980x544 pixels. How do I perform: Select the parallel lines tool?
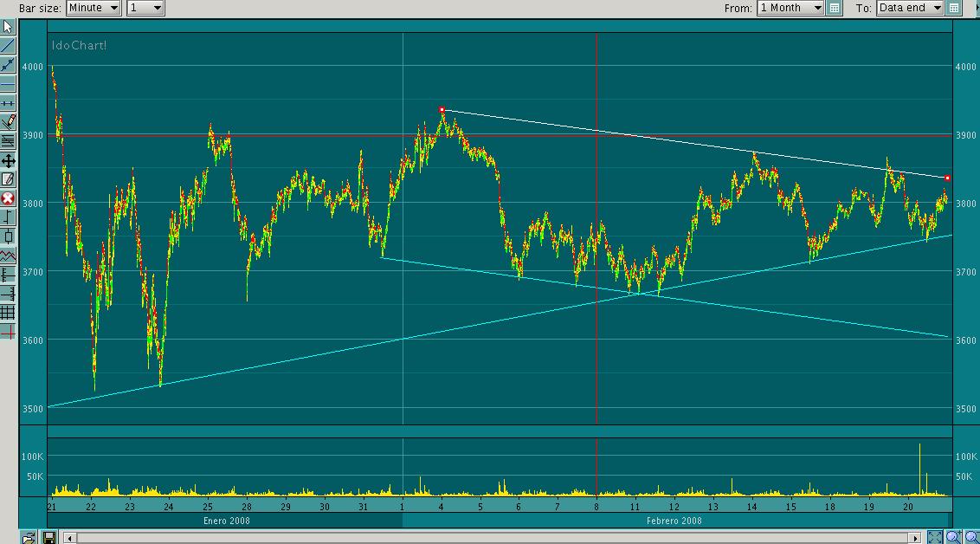coord(8,140)
